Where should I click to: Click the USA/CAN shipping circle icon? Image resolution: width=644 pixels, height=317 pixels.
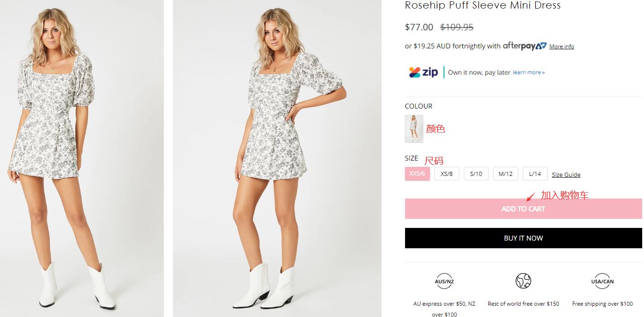(x=602, y=281)
